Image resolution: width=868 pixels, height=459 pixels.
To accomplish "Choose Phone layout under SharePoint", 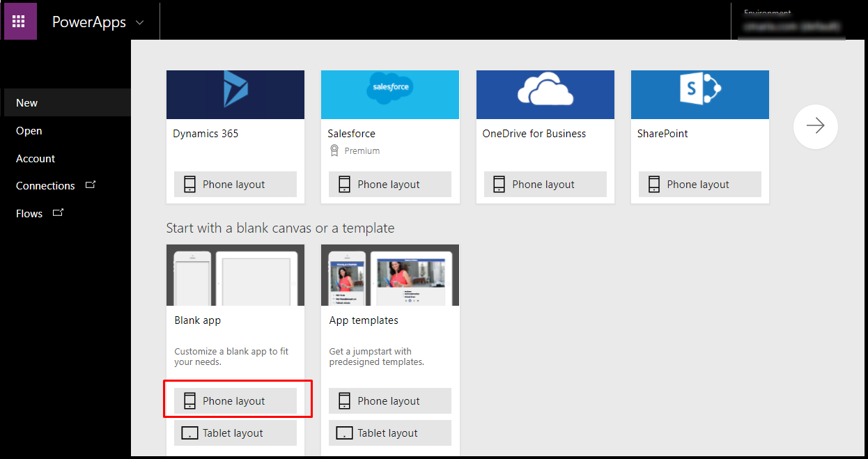I will click(700, 184).
